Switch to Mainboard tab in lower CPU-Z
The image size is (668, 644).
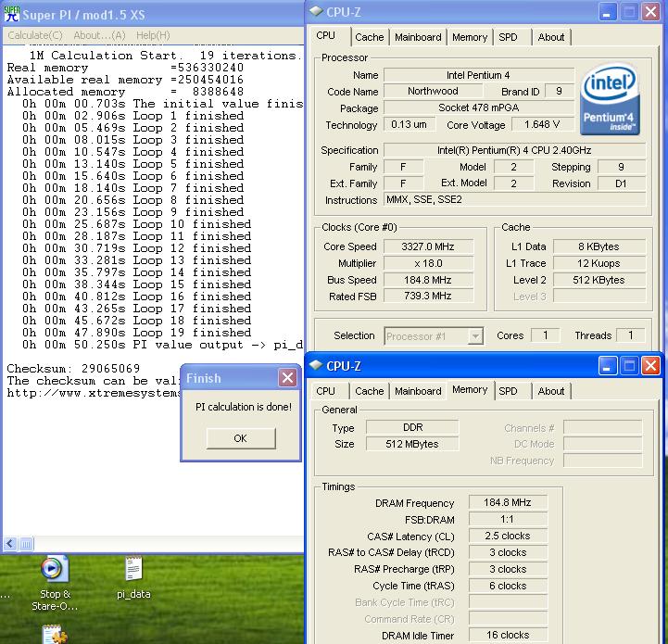(x=418, y=391)
